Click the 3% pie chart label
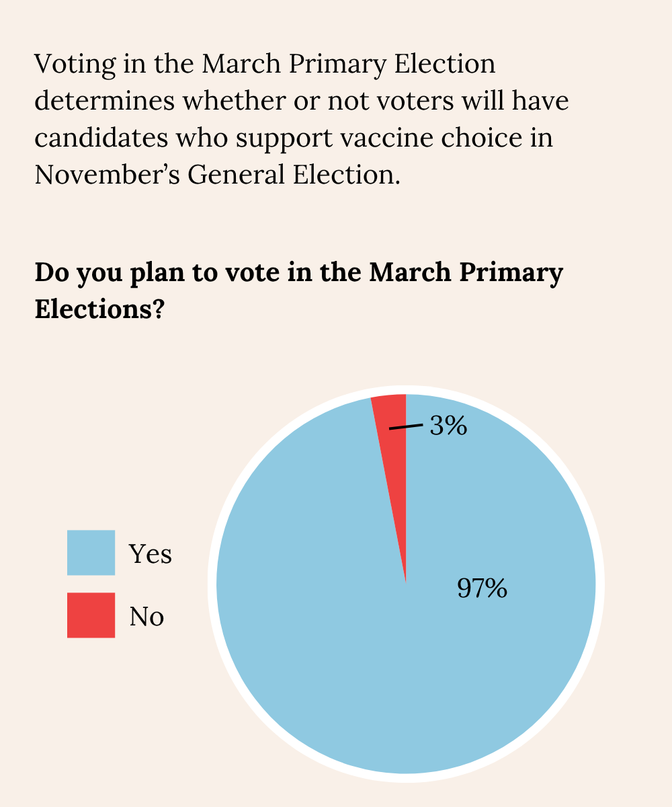 click(448, 426)
